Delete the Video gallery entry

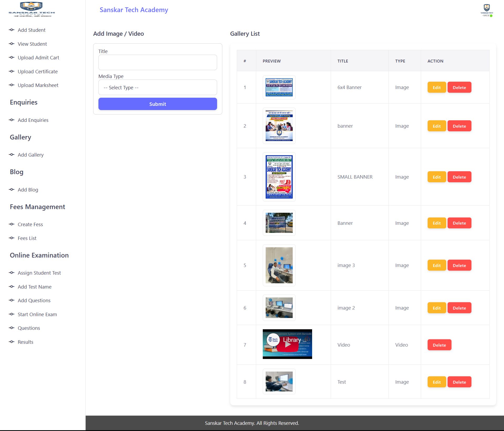coord(439,345)
